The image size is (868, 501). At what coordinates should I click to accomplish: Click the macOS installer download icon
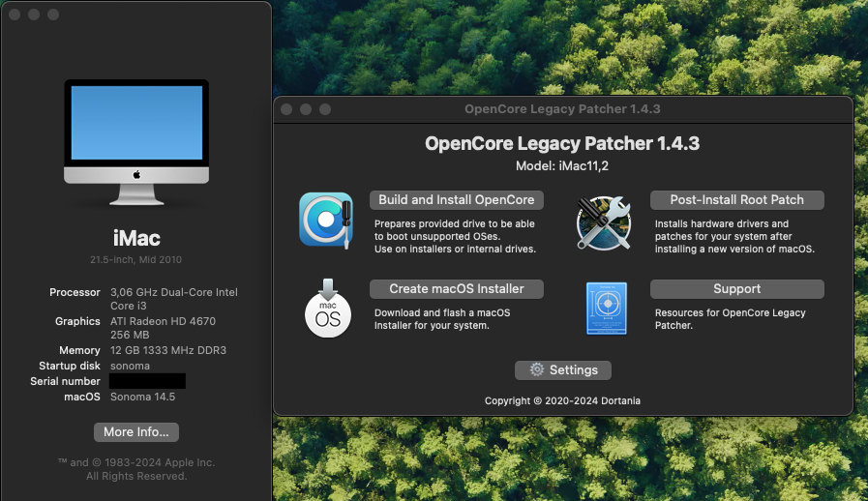(328, 308)
